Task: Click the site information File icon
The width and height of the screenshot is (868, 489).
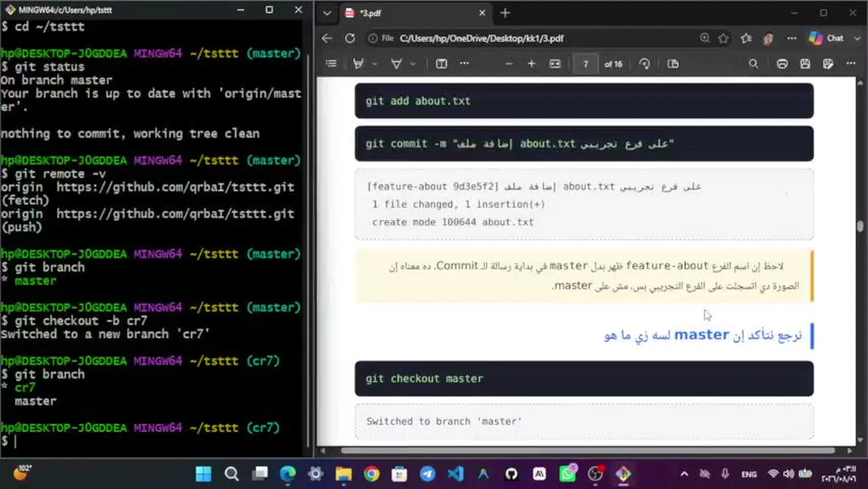Action: [381, 39]
